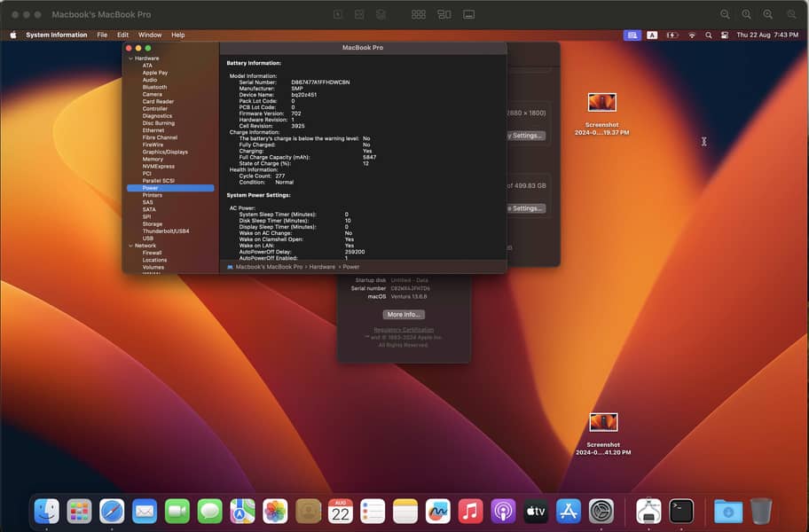This screenshot has height=532, width=809.
Task: Open the Photos app icon
Action: tap(275, 511)
